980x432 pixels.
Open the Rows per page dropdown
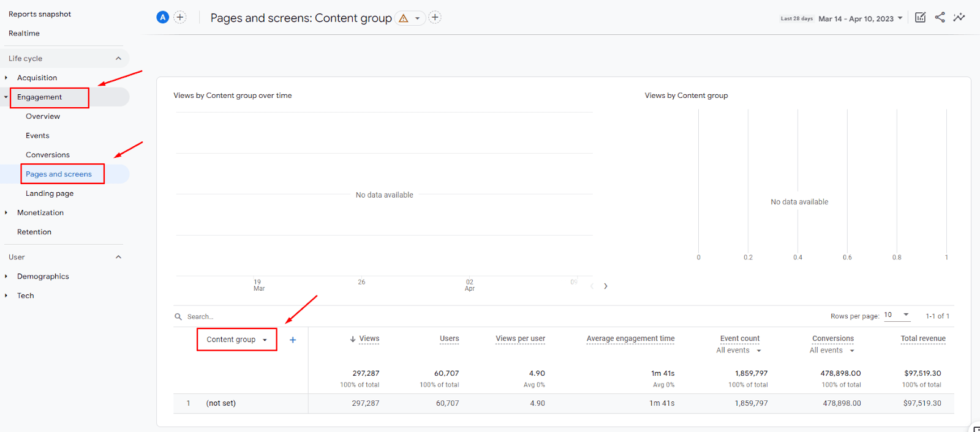[897, 315]
